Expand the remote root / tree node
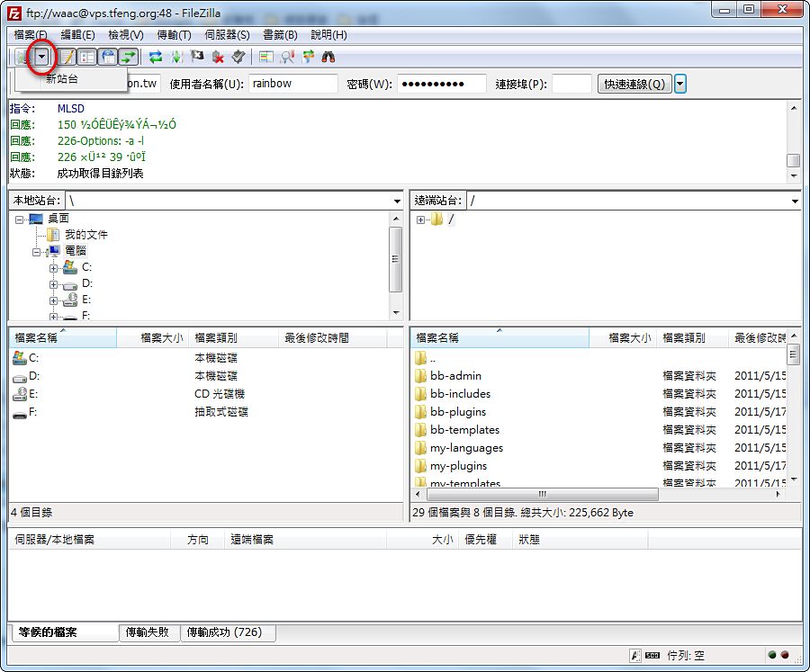The image size is (810, 672). pyautogui.click(x=420, y=220)
